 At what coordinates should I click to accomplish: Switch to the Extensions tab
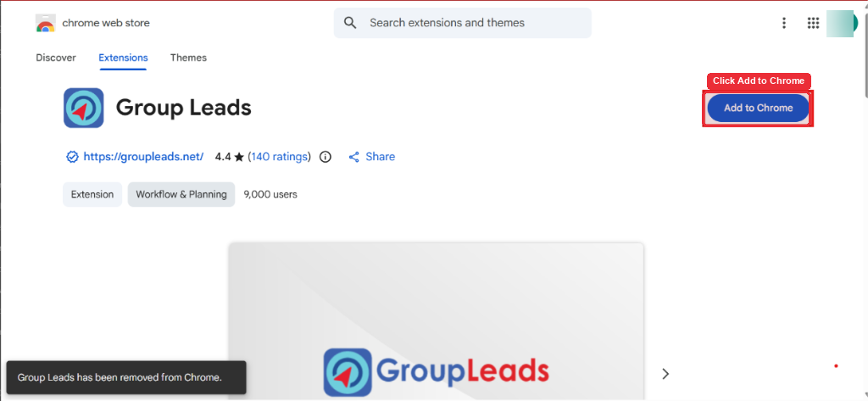click(124, 58)
